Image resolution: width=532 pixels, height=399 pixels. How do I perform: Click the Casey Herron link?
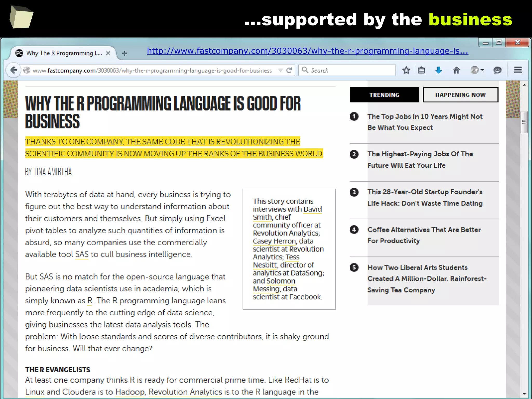274,241
